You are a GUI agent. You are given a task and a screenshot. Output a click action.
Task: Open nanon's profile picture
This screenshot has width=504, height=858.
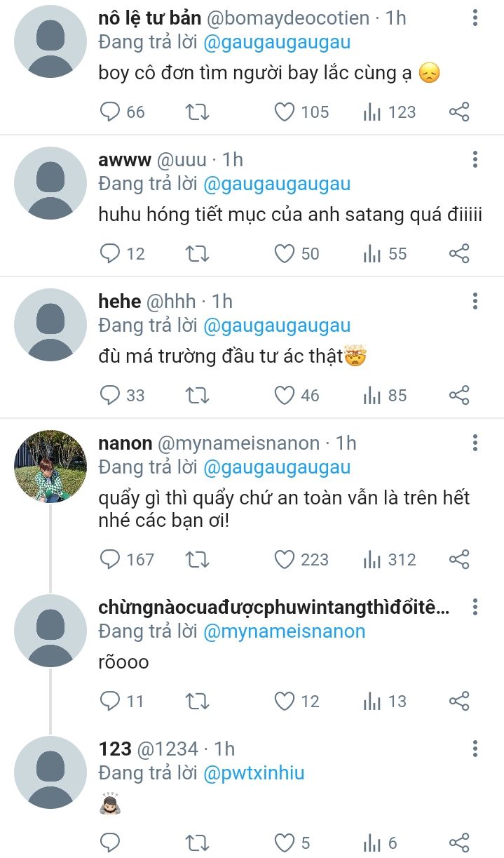(x=50, y=467)
